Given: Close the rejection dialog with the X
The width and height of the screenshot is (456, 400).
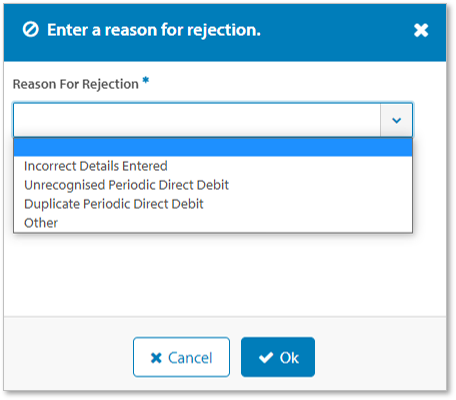Looking at the screenshot, I should click(x=421, y=30).
